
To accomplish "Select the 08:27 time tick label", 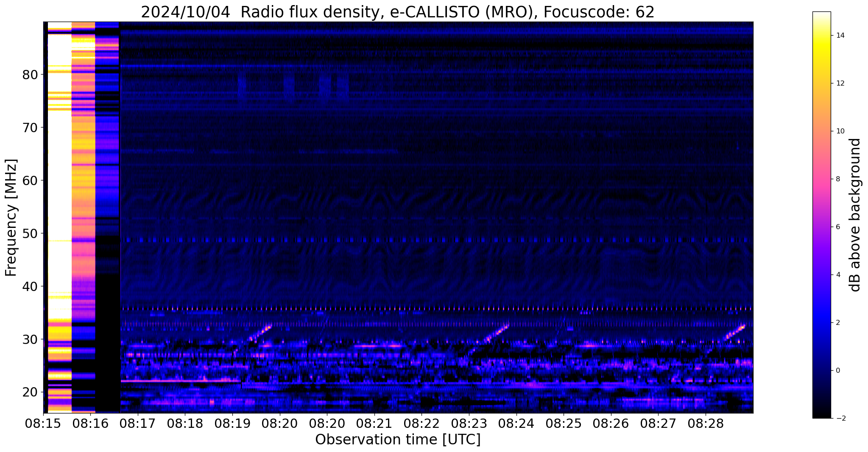I will [658, 424].
